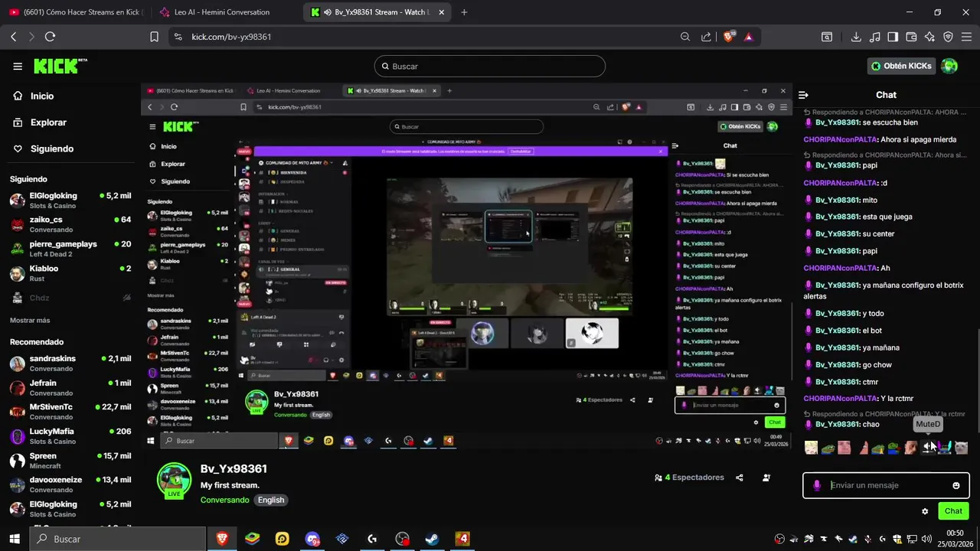Bookmark this page icon
Screen dimensions: 980x551
coord(154,37)
